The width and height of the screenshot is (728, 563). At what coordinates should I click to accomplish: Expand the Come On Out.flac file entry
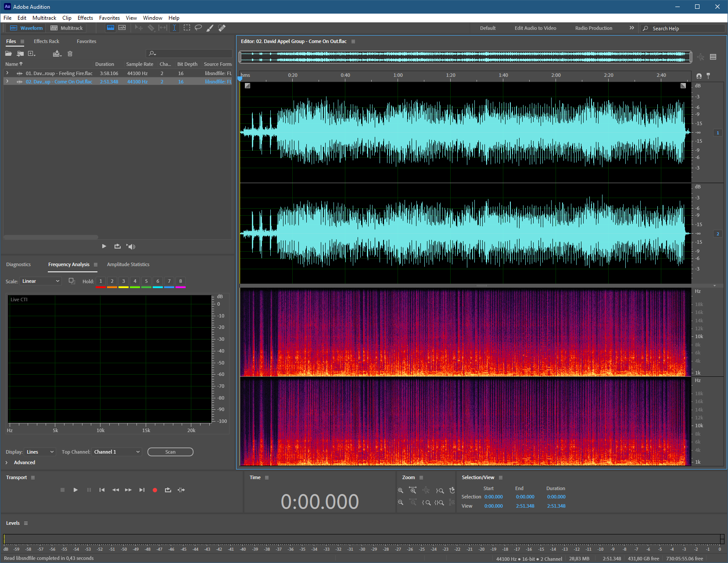click(x=7, y=82)
